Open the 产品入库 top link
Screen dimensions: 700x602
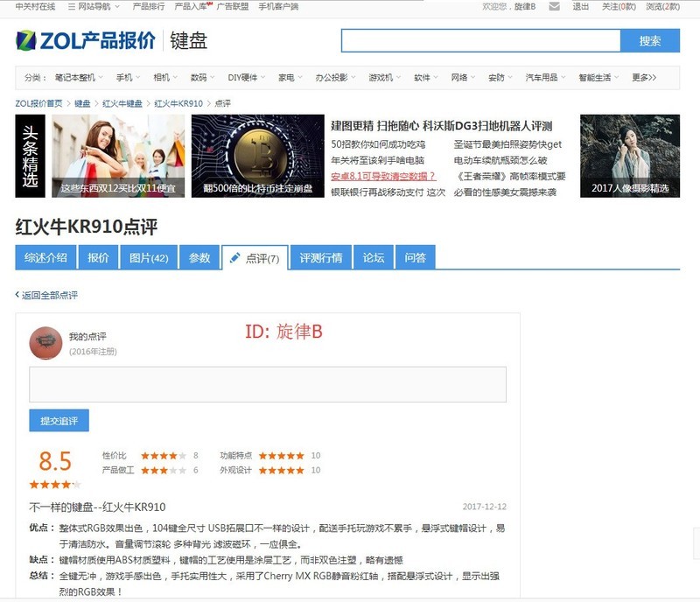click(191, 6)
